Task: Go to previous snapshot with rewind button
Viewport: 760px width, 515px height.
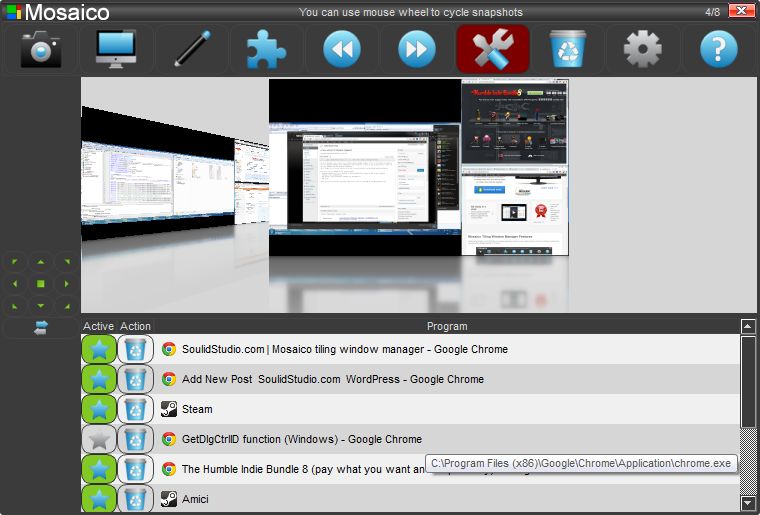Action: coord(342,49)
